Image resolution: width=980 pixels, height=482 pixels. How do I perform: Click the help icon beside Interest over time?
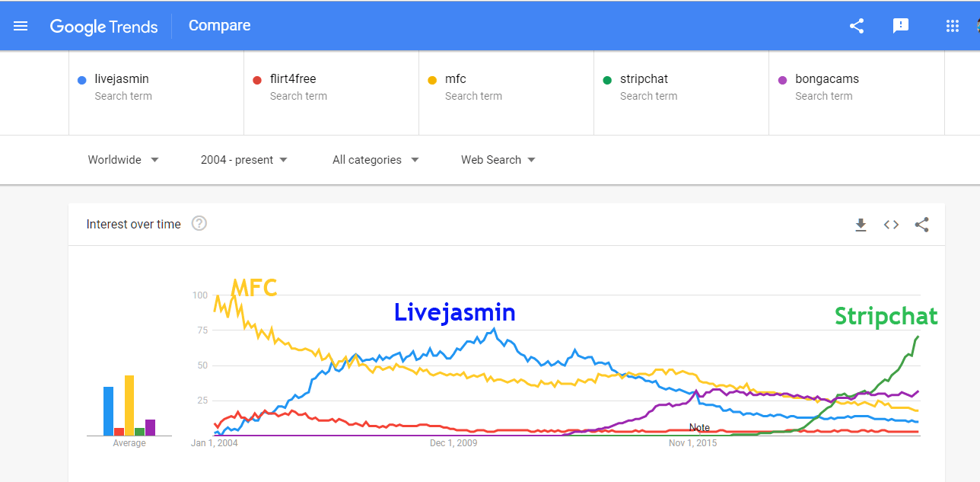pyautogui.click(x=199, y=224)
